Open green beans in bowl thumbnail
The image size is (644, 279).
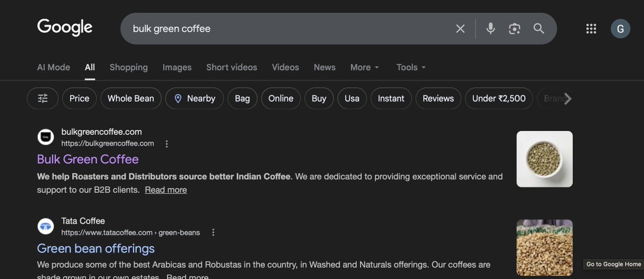click(544, 159)
